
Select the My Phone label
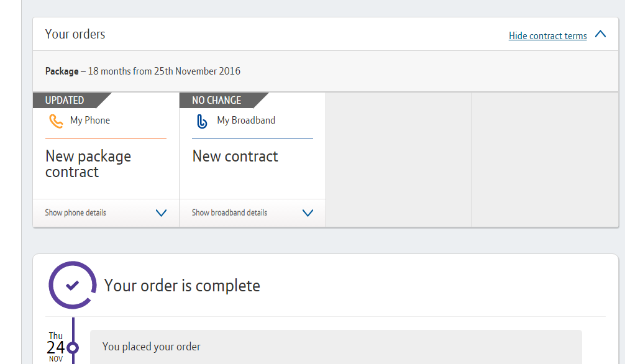90,121
